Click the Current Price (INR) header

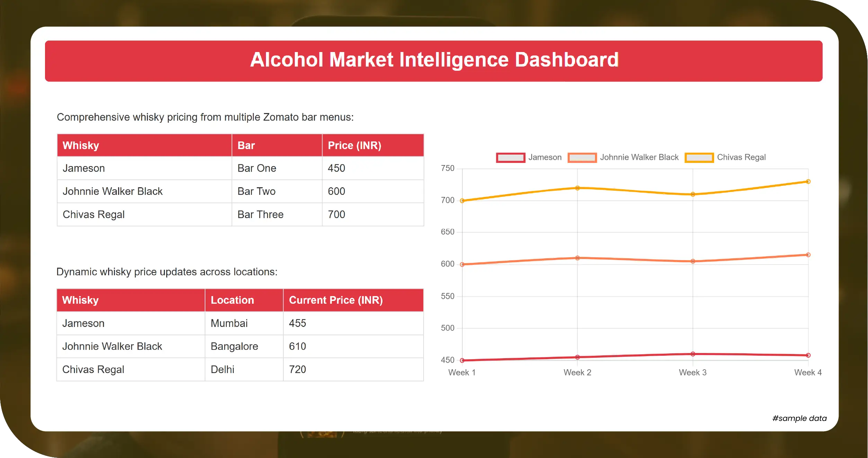336,300
